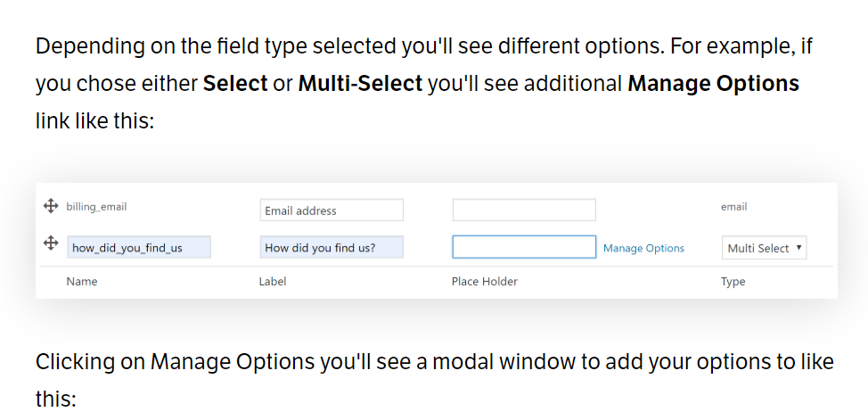Click the 'How did you find us?' label field

(332, 247)
